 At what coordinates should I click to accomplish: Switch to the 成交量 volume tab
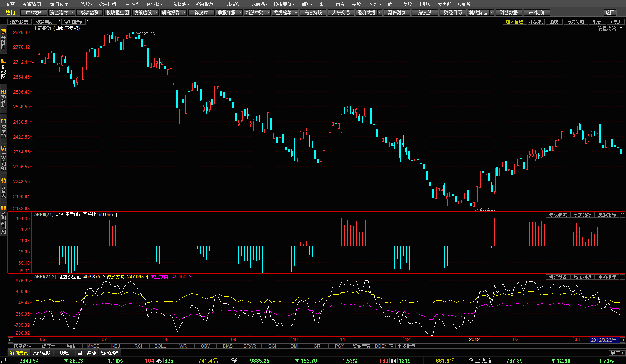click(48, 346)
